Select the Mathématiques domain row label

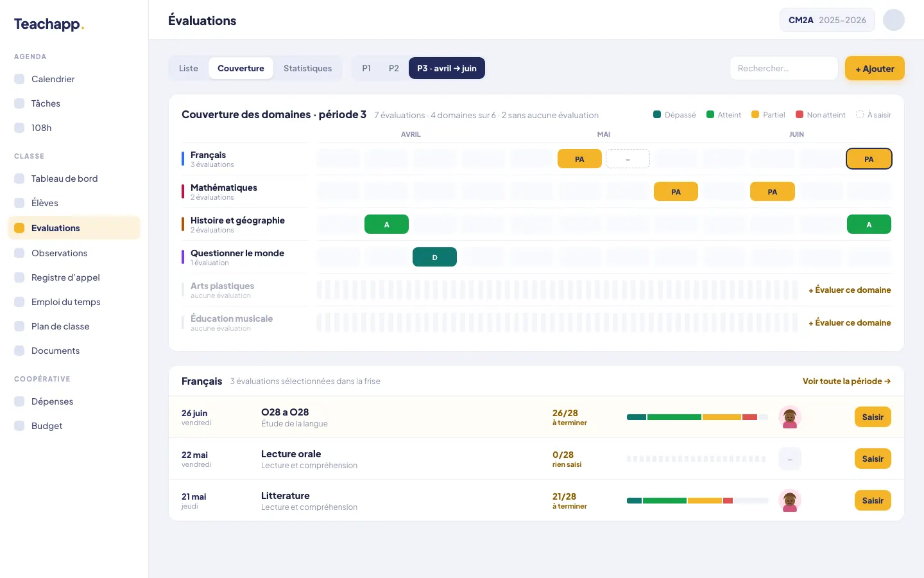244,191
